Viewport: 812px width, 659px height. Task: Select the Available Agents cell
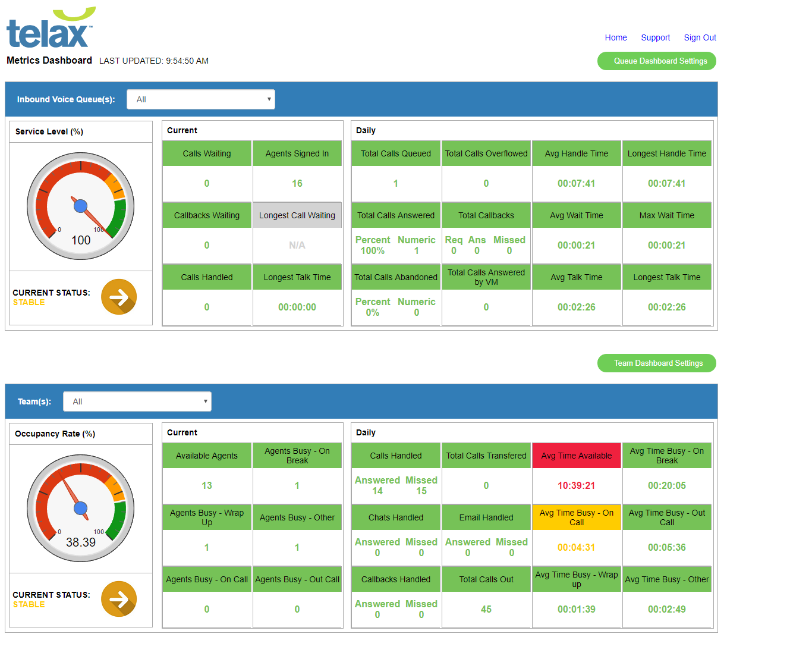tap(206, 455)
